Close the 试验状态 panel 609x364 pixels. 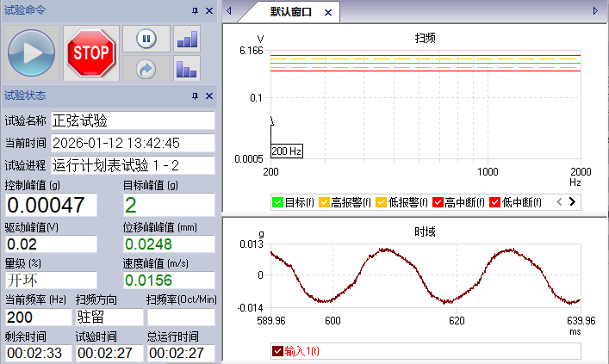pyautogui.click(x=209, y=96)
